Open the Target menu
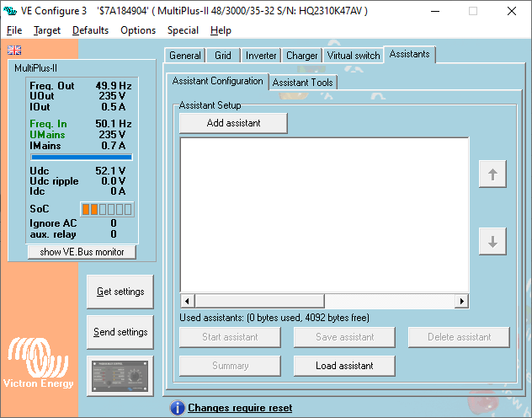The image size is (532, 418). tap(47, 30)
